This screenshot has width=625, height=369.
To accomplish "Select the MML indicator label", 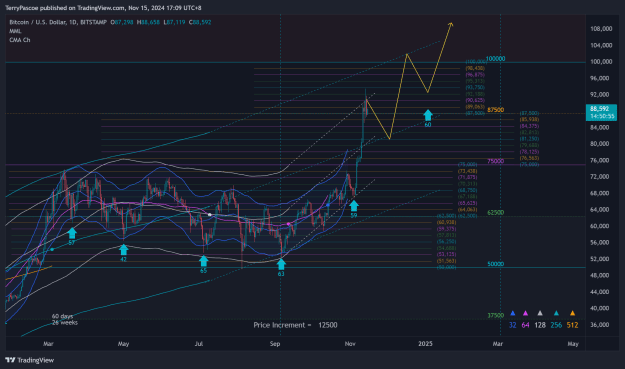I will pyautogui.click(x=15, y=31).
